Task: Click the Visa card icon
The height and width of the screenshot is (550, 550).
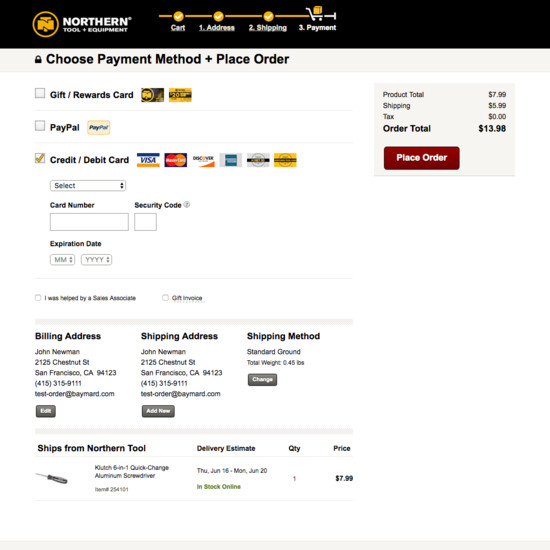Action: [148, 160]
